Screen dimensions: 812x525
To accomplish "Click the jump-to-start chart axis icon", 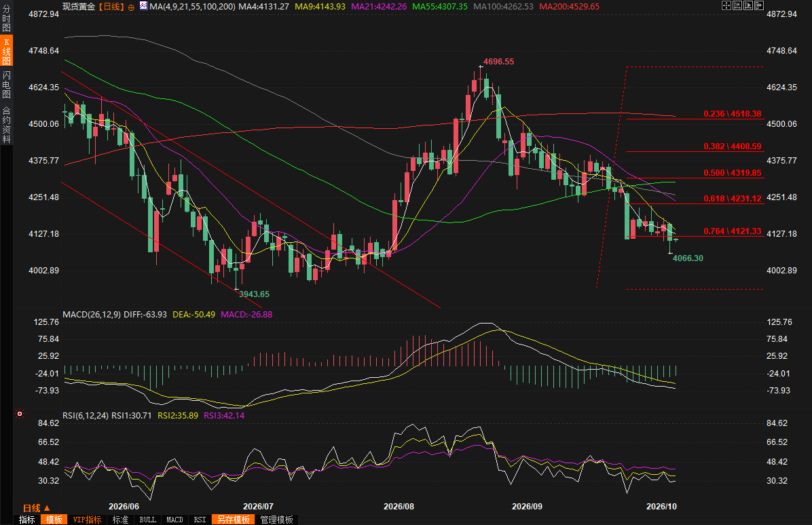I will point(737,5).
